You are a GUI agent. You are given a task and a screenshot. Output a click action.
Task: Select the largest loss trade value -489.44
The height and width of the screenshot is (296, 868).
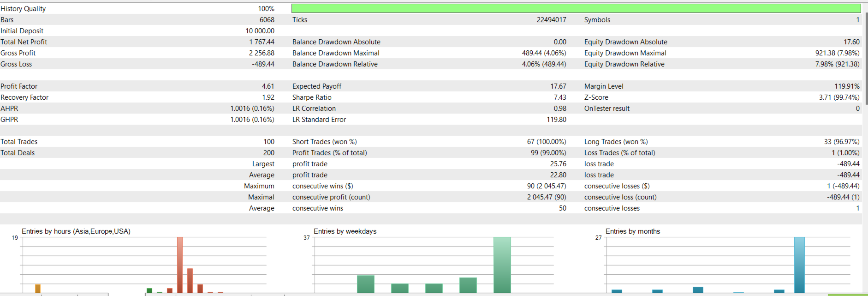[x=848, y=164]
